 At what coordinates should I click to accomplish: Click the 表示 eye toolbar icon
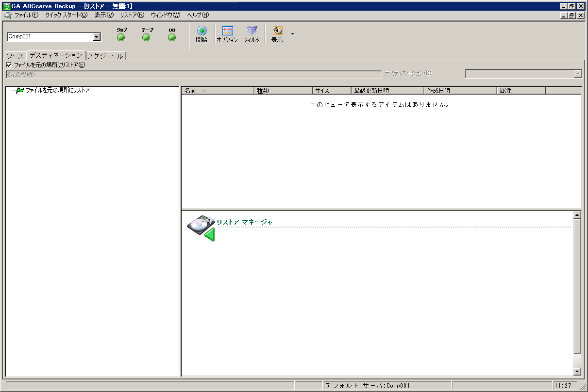click(277, 34)
